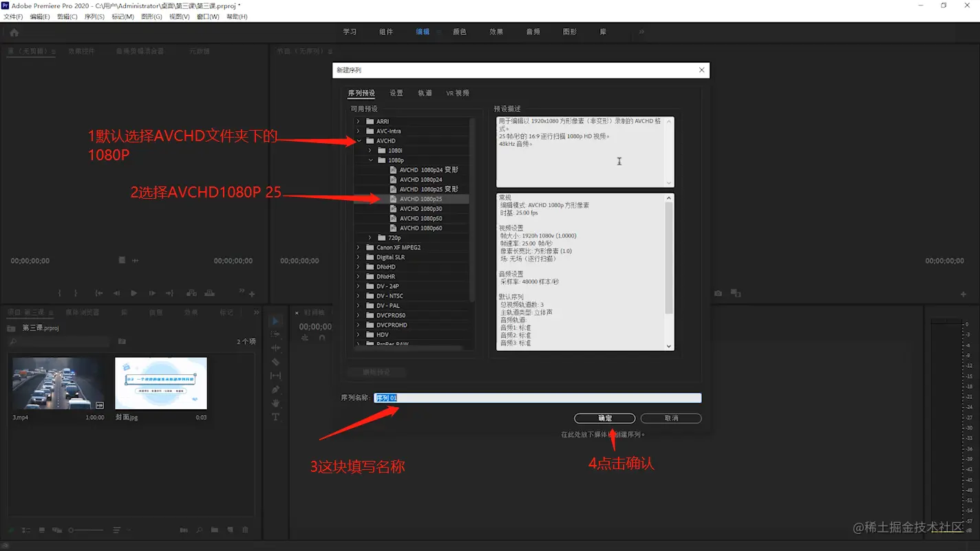Image resolution: width=980 pixels, height=551 pixels.
Task: Click the 确定 button
Action: click(x=605, y=418)
